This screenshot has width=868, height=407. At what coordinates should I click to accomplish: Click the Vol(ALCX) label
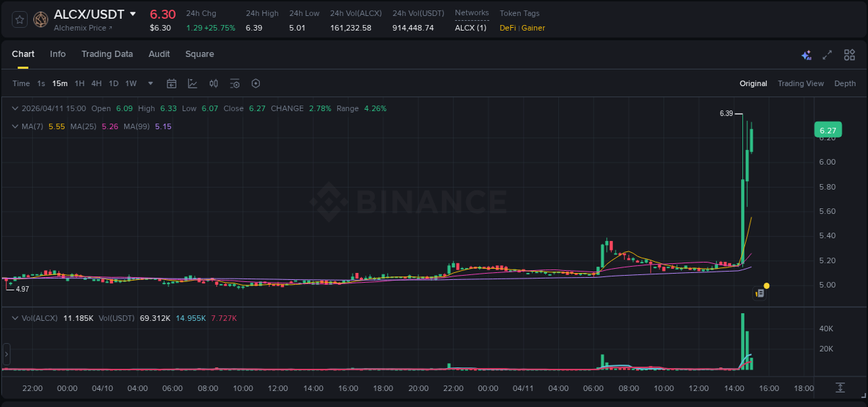pyautogui.click(x=40, y=318)
